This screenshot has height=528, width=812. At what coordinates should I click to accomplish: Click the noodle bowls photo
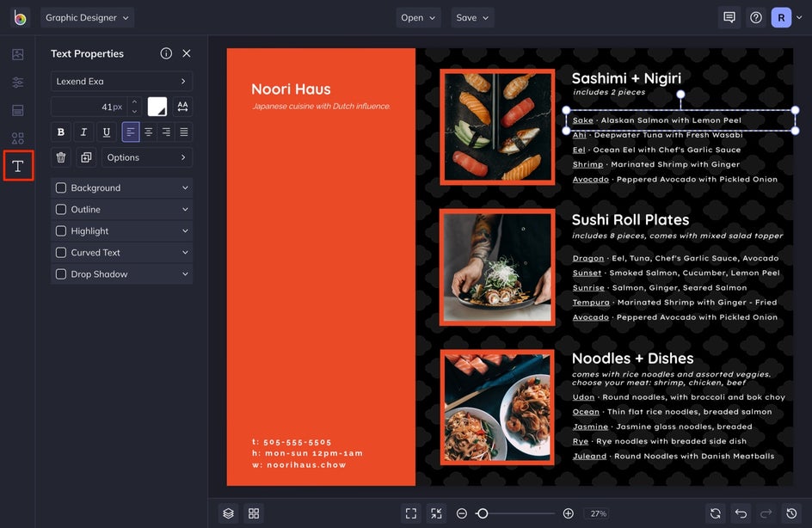497,407
